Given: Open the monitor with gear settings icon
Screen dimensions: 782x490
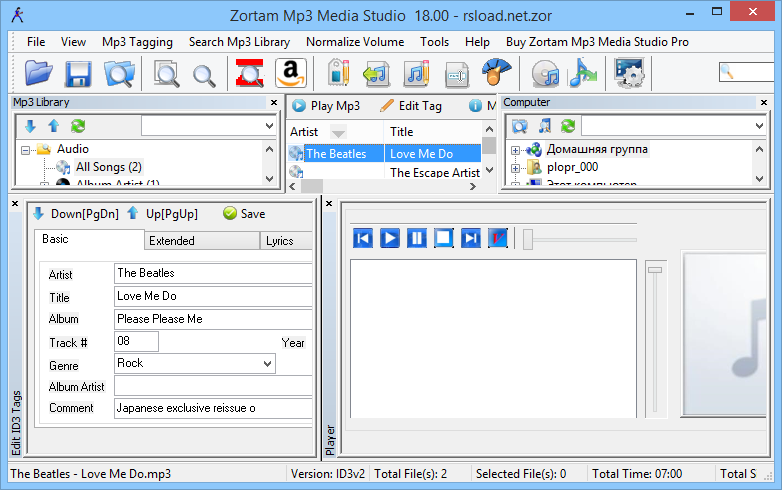Looking at the screenshot, I should coord(629,73).
